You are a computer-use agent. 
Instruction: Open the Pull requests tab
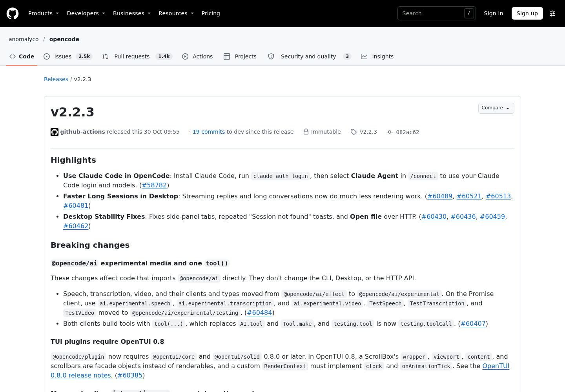coord(137,56)
